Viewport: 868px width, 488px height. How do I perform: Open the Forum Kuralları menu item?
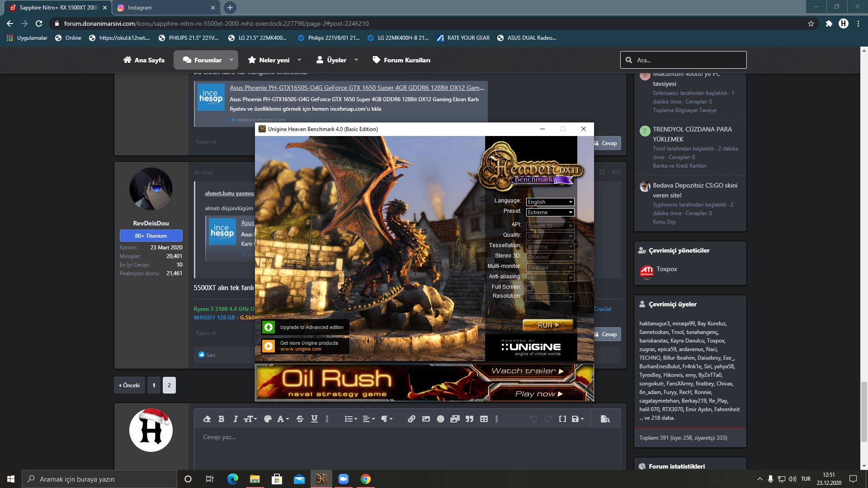point(401,60)
